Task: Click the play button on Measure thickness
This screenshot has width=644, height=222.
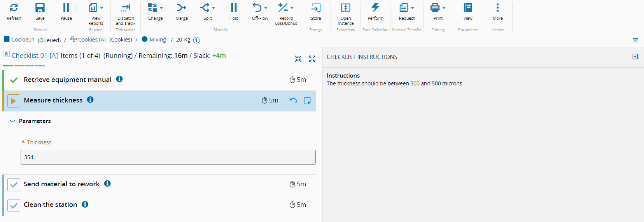Action: [x=14, y=101]
